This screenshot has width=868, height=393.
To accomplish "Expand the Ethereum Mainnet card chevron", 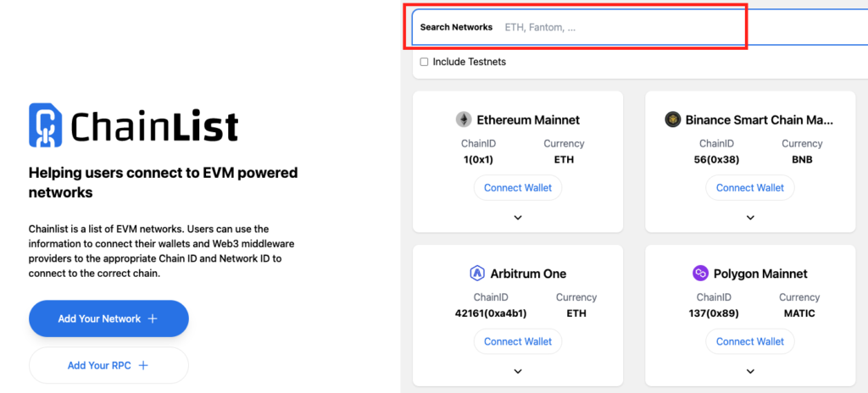I will [518, 218].
